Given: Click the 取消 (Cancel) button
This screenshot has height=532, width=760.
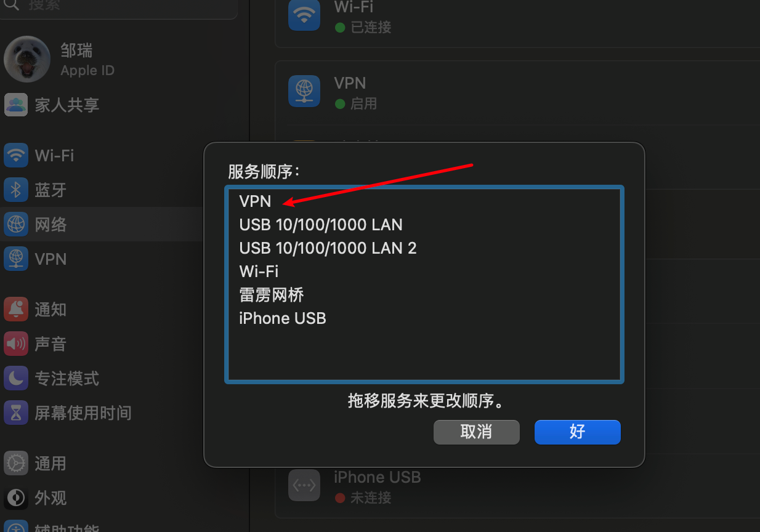Looking at the screenshot, I should click(x=477, y=432).
